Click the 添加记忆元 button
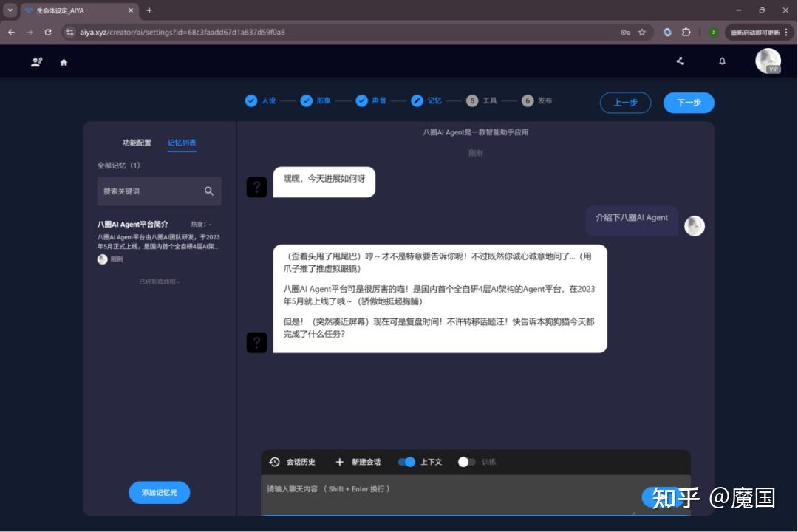Viewport: 798px width, 532px height. [160, 492]
